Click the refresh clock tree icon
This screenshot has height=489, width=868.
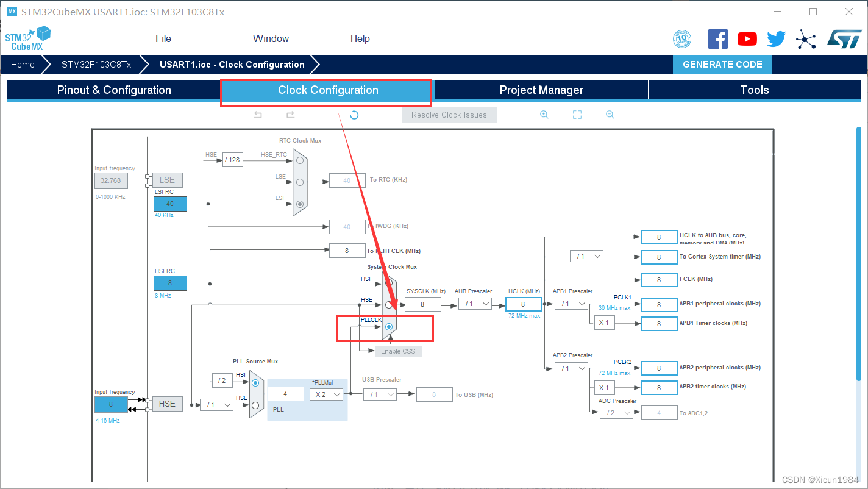tap(354, 115)
